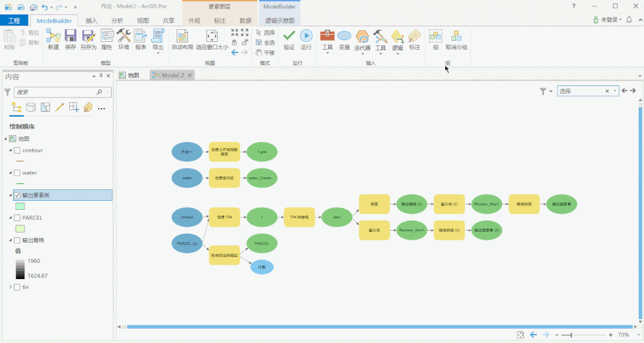This screenshot has height=343, width=644.
Task: Collapse the 输出栅格 layer legend
Action: click(11, 240)
